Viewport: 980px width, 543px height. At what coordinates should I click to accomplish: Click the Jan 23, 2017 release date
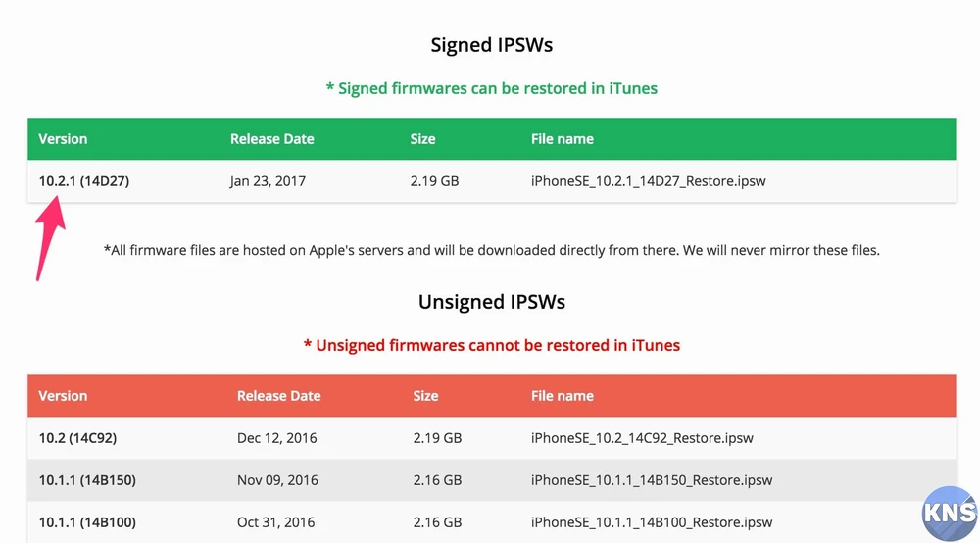point(268,181)
